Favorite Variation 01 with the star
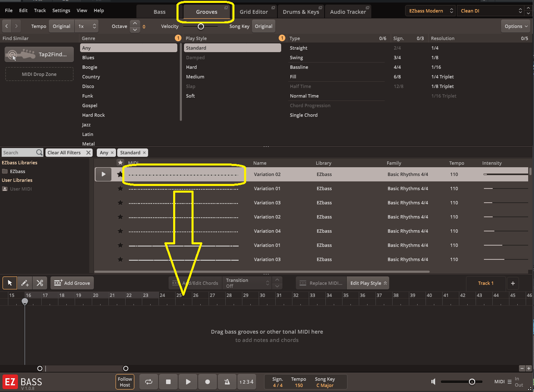534x392 pixels. (120, 188)
